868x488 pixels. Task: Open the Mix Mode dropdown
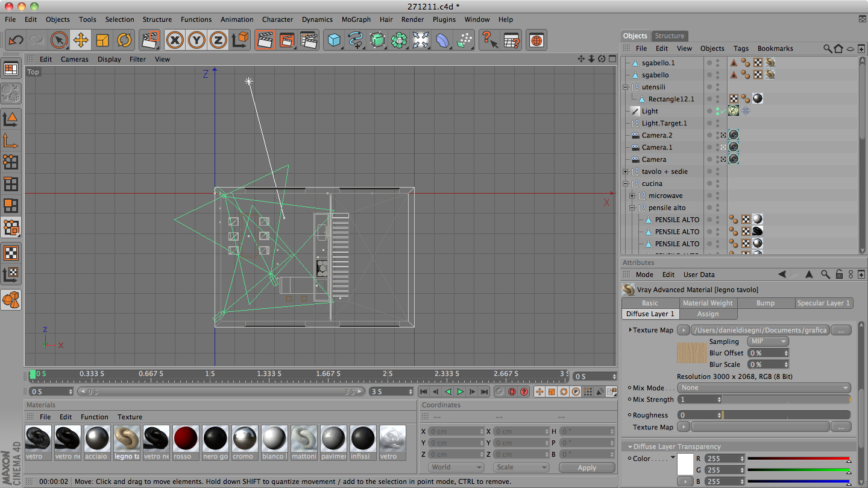pyautogui.click(x=764, y=388)
